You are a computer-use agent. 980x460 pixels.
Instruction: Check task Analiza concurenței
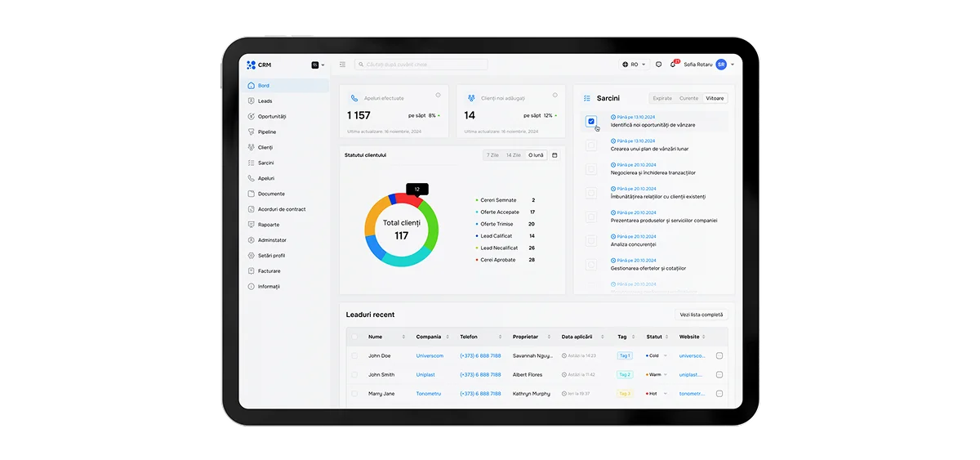(591, 241)
